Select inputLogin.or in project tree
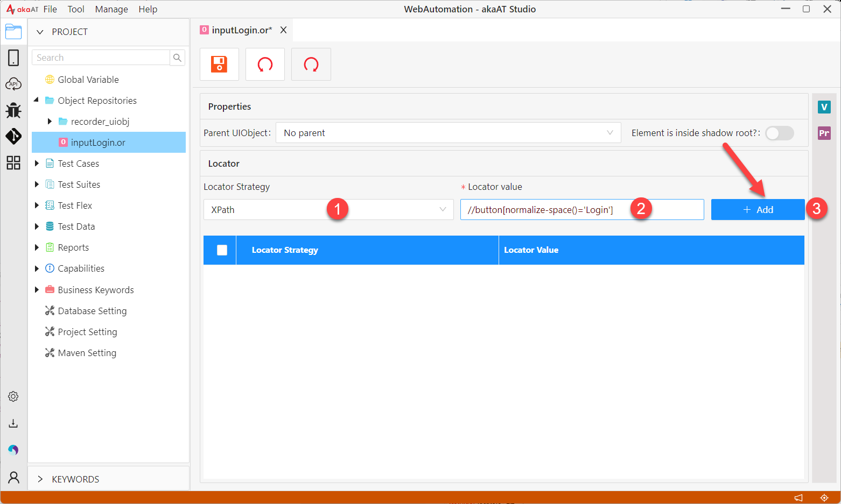841x504 pixels. (x=109, y=143)
